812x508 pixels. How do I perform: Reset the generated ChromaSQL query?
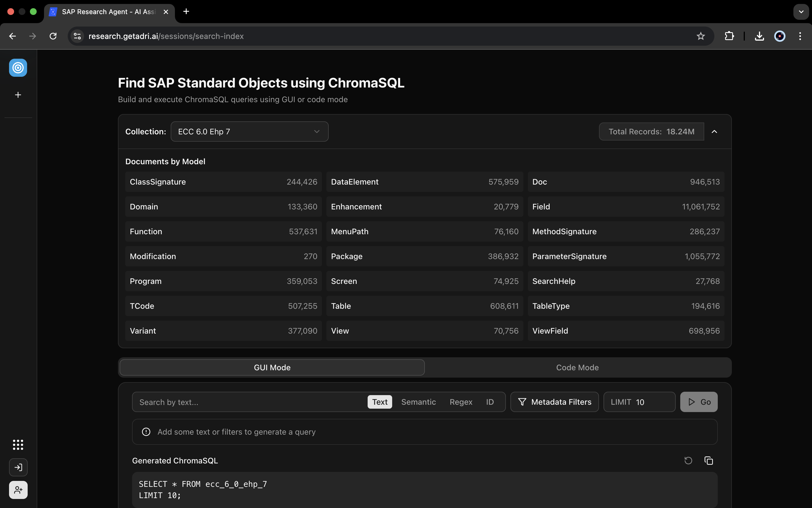tap(688, 460)
